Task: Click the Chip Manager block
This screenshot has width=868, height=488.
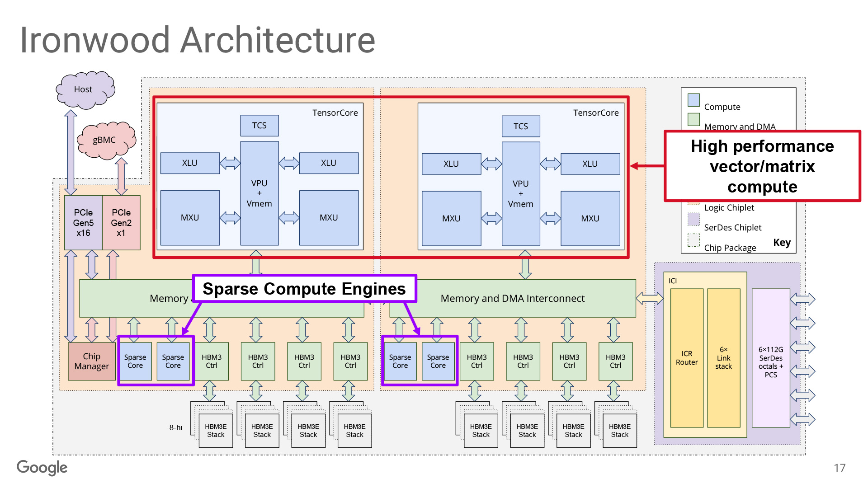Action: tap(92, 361)
